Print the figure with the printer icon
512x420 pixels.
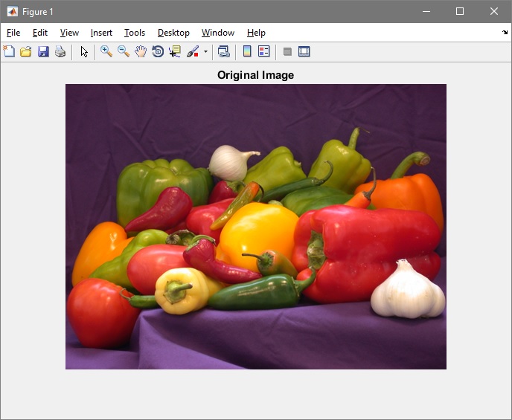pyautogui.click(x=60, y=51)
